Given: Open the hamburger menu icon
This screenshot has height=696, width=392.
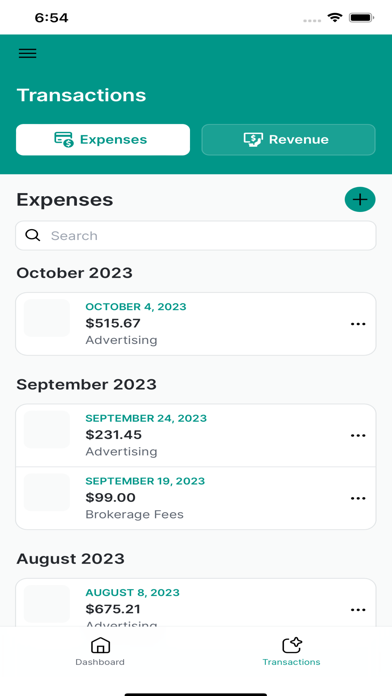Looking at the screenshot, I should 28,54.
